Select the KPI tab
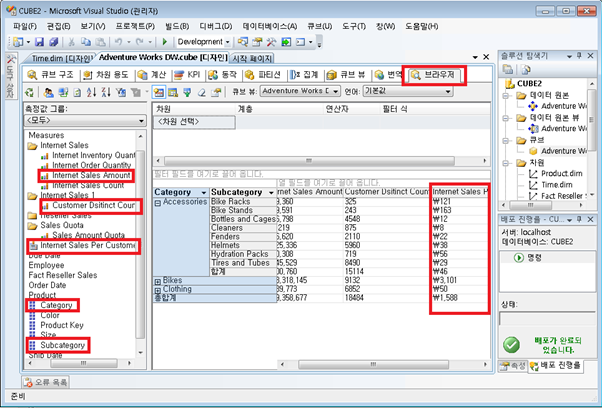 (x=188, y=75)
